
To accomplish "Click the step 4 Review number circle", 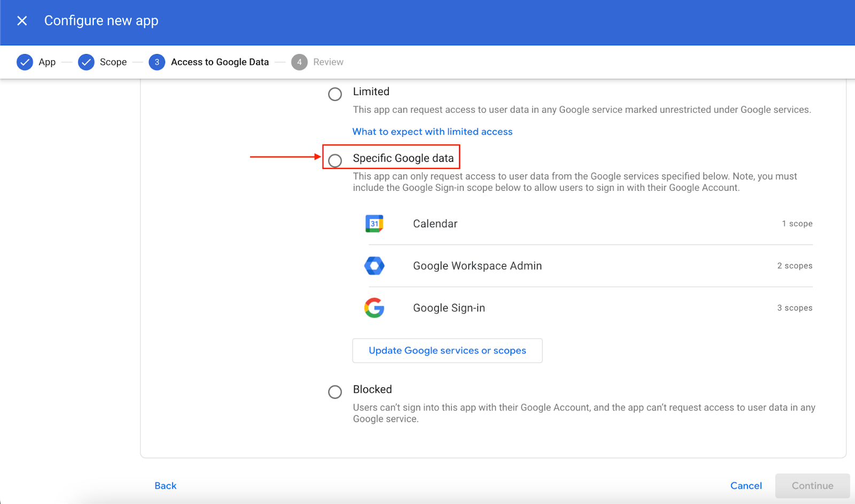I will point(299,62).
